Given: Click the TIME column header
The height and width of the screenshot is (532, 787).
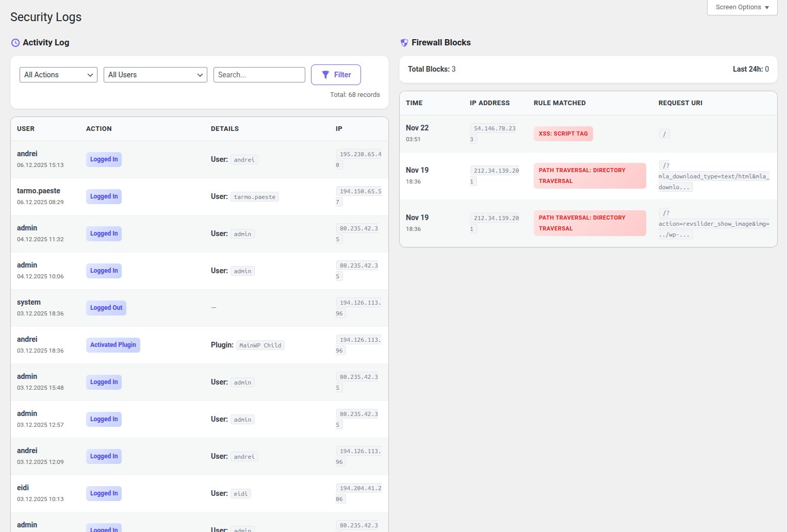Looking at the screenshot, I should (414, 103).
